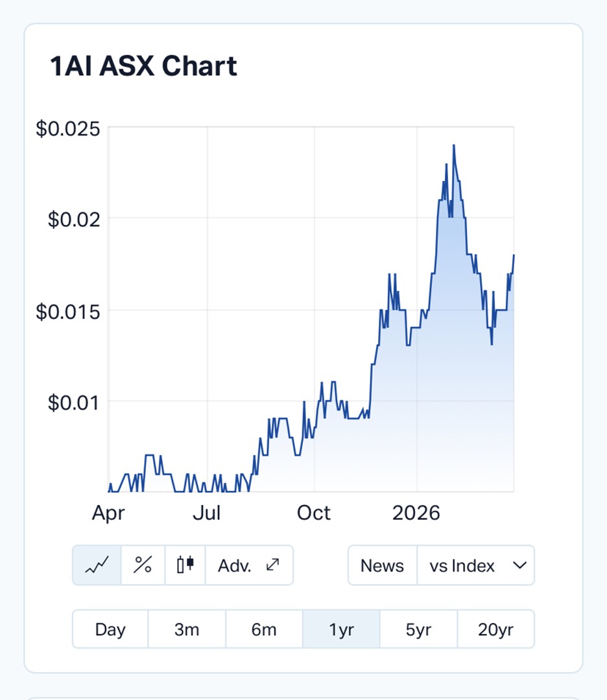Click the highest price peak on chart
Image resolution: width=607 pixels, height=700 pixels.
pos(453,146)
